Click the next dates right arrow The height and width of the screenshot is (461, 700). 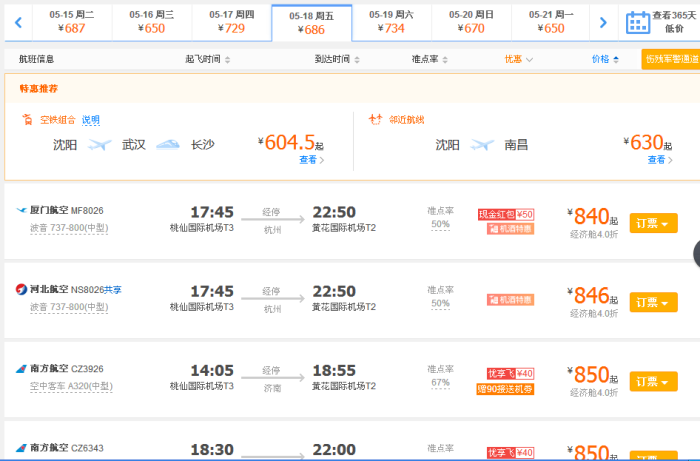(602, 22)
